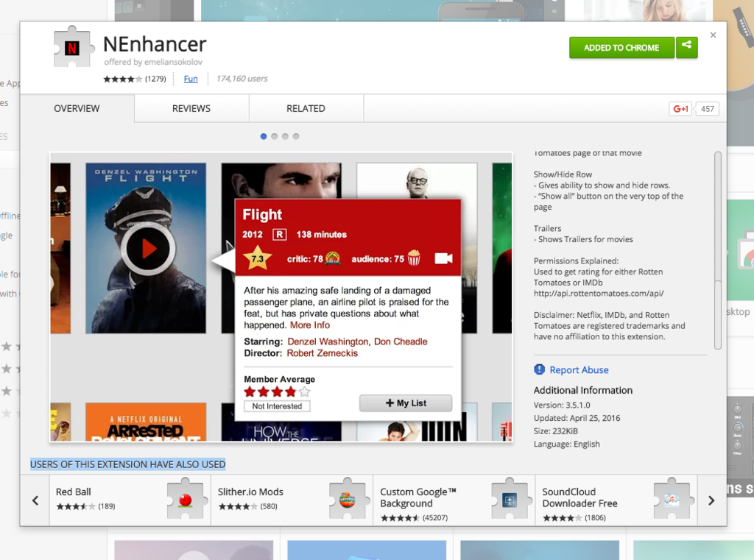Click 'offered by emeliansokolov' text

(x=153, y=62)
